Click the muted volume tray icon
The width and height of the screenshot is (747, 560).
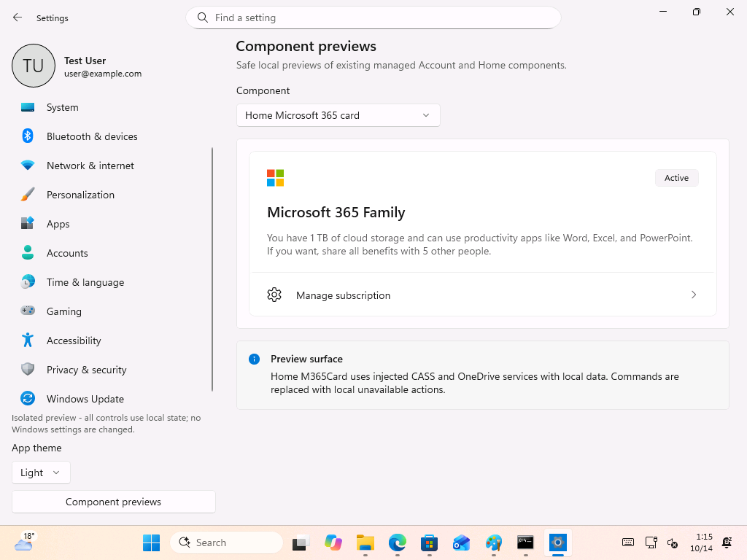click(673, 542)
